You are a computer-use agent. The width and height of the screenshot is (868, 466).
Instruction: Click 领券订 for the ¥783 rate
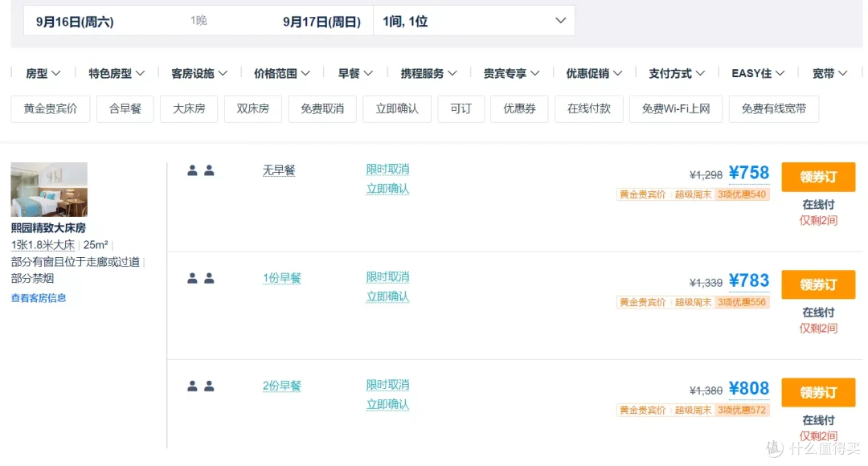pyautogui.click(x=818, y=284)
